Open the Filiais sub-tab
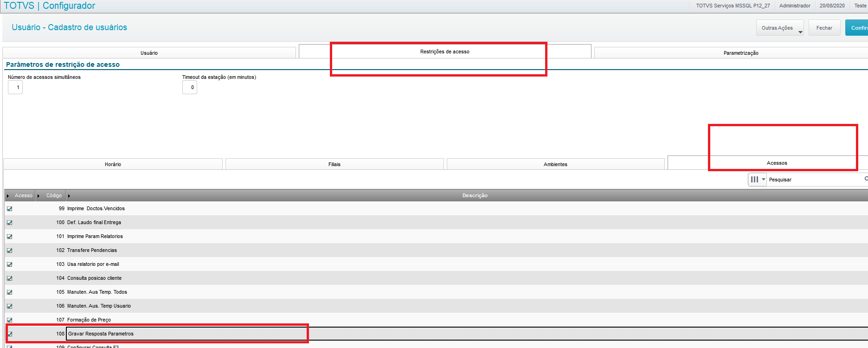868x348 pixels. (x=334, y=164)
